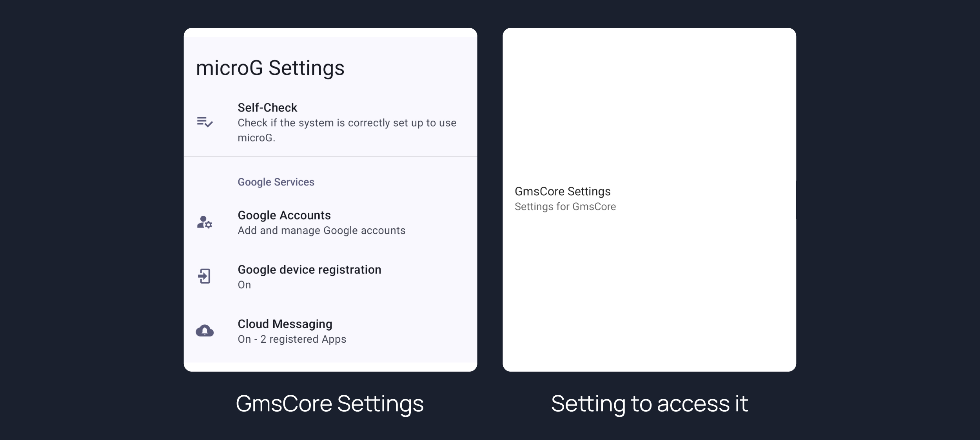Click the Self-Check checklist icon
The height and width of the screenshot is (440, 980).
205,122
